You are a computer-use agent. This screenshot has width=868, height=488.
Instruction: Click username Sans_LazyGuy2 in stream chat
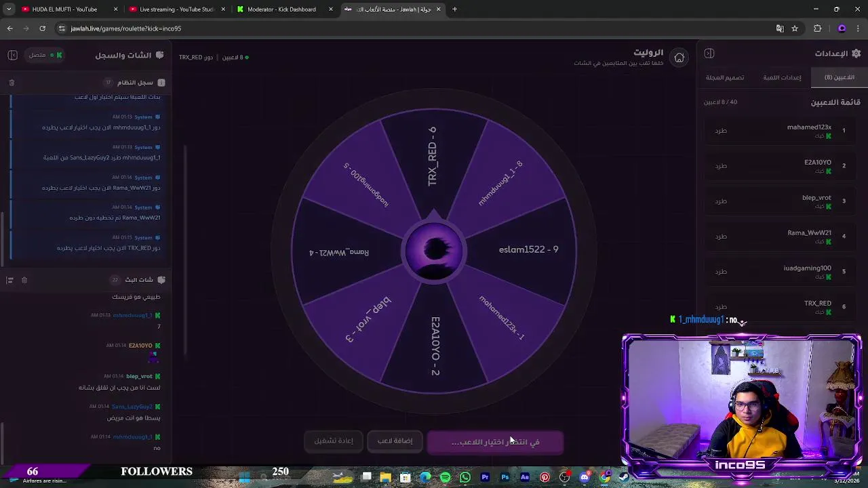point(132,407)
